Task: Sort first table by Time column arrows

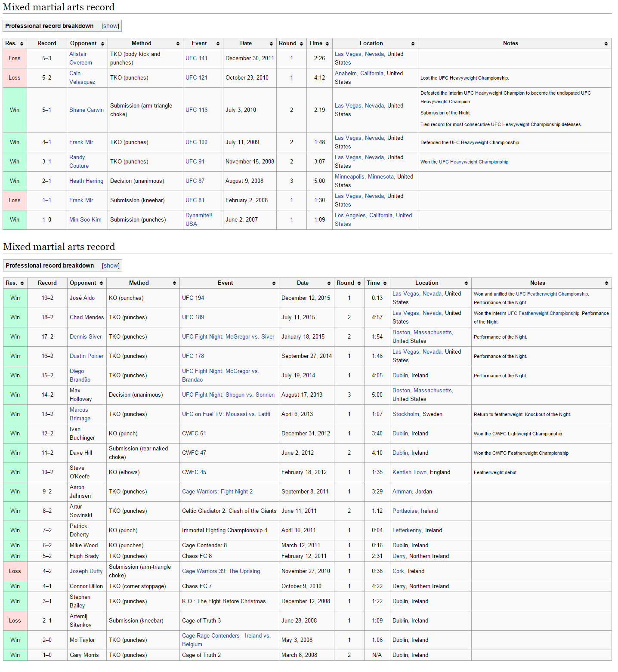Action: tap(327, 44)
